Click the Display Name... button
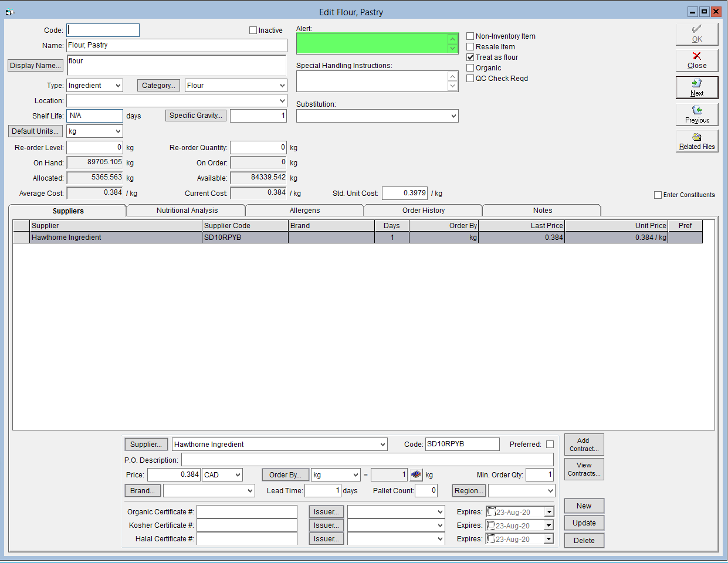The width and height of the screenshot is (728, 563). point(35,65)
